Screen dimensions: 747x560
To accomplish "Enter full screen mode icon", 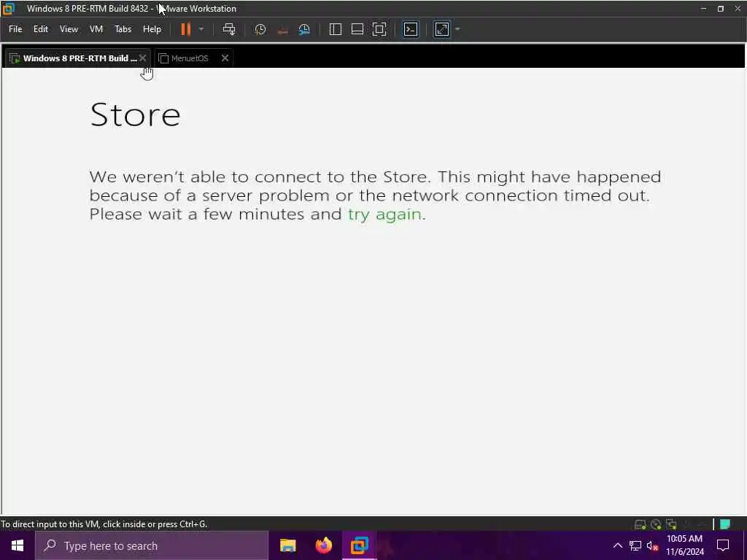I will [x=379, y=29].
